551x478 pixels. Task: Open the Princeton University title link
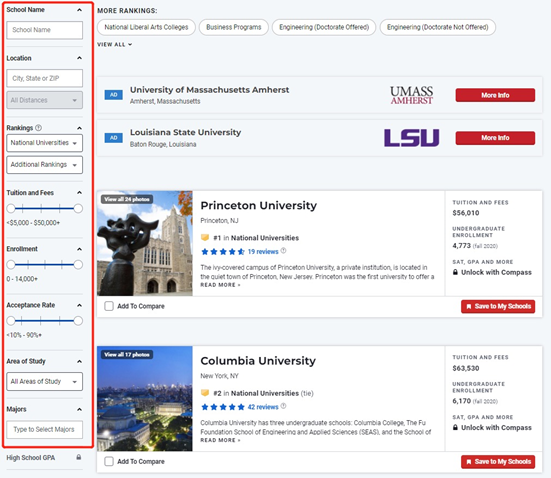[259, 205]
